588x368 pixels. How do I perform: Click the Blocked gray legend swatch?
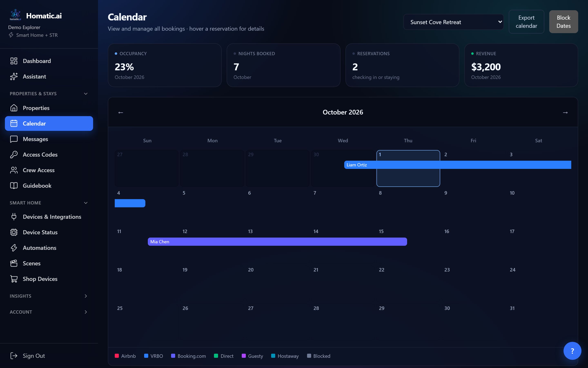tap(309, 356)
